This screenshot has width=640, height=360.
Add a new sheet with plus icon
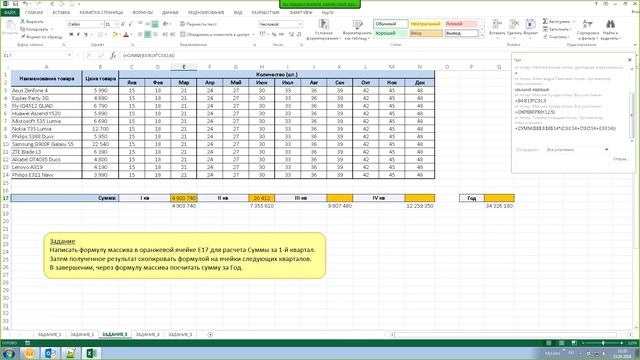(210, 334)
